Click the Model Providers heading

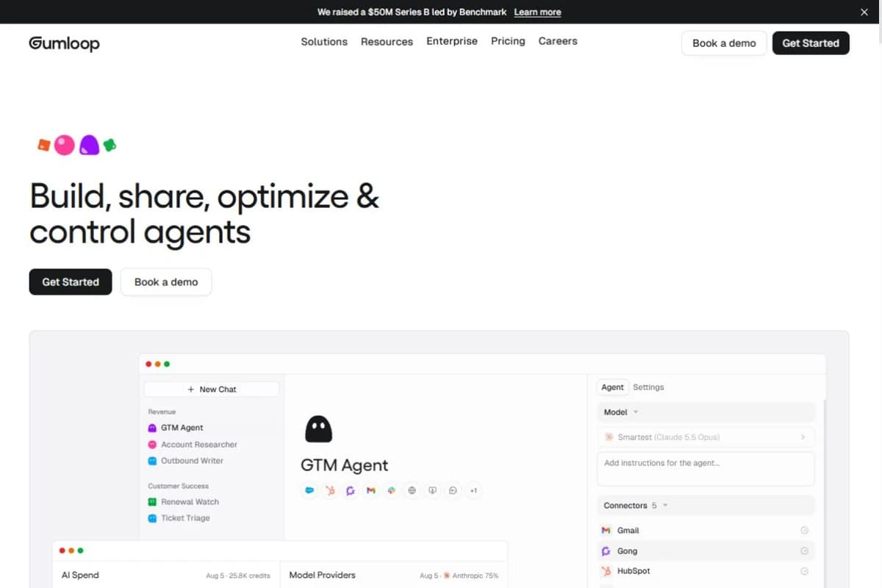point(322,575)
